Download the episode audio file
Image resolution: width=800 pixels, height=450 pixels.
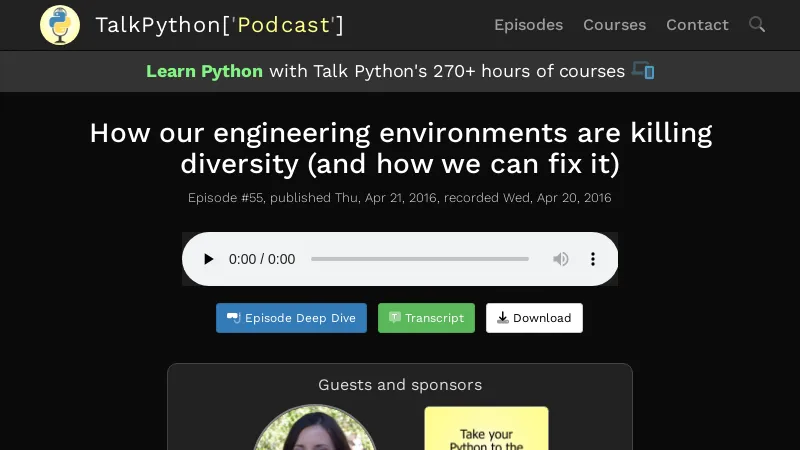coord(534,318)
